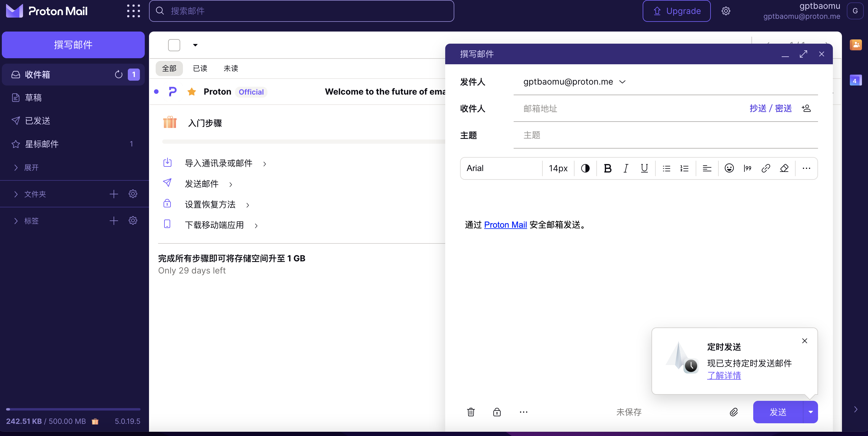
Task: Open folder settings gear
Action: pyautogui.click(x=133, y=194)
